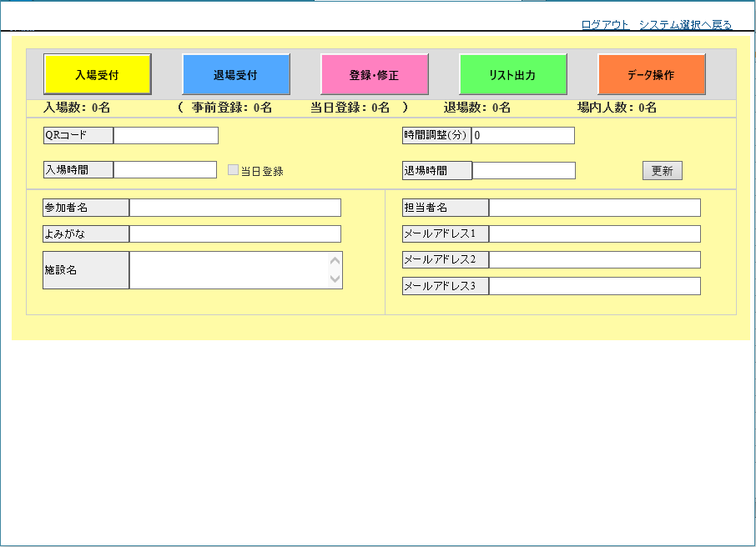This screenshot has width=756, height=547.
Task: Click the 施設名 label
Action: (86, 270)
